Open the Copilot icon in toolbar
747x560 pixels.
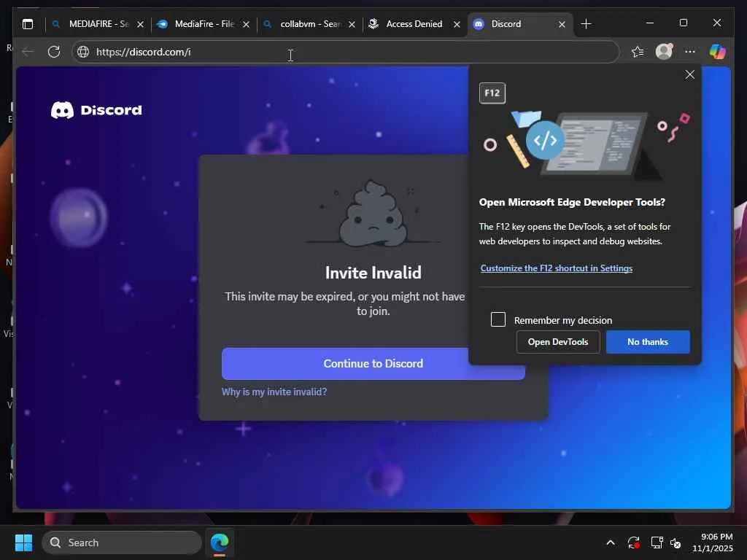point(718,52)
